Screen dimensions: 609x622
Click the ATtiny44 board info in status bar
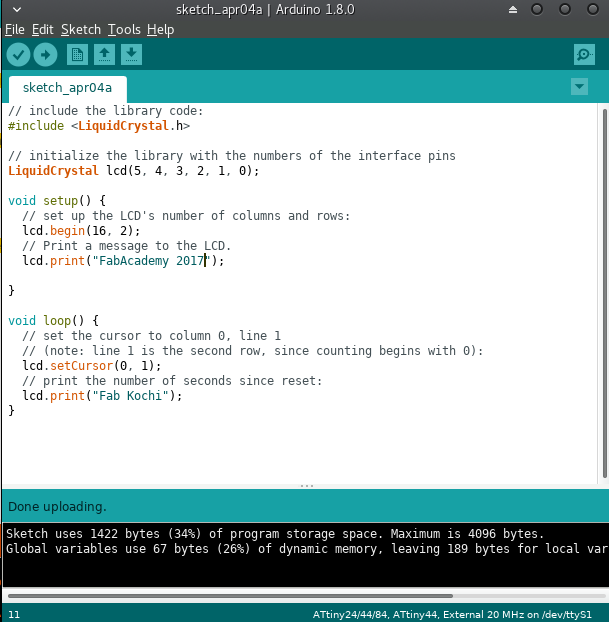[452, 614]
